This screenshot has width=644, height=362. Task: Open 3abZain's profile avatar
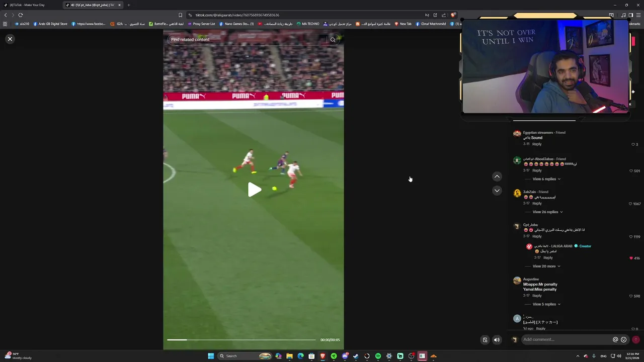(517, 193)
